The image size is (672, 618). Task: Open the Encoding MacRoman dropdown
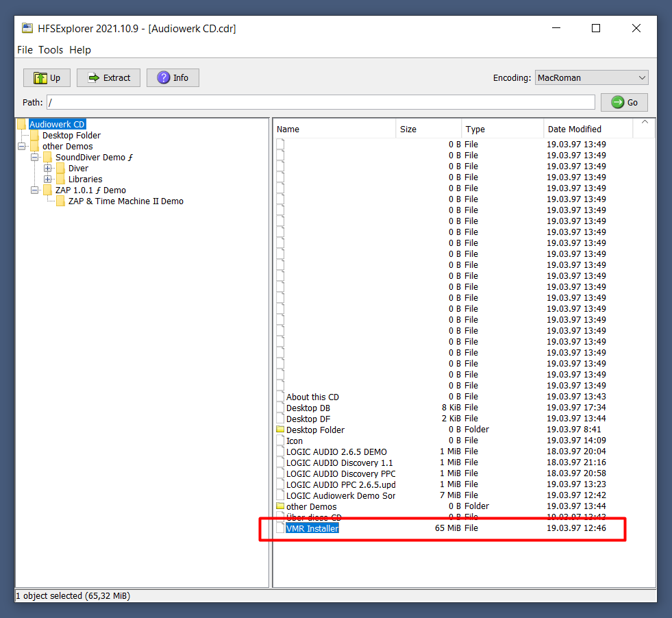tap(591, 77)
